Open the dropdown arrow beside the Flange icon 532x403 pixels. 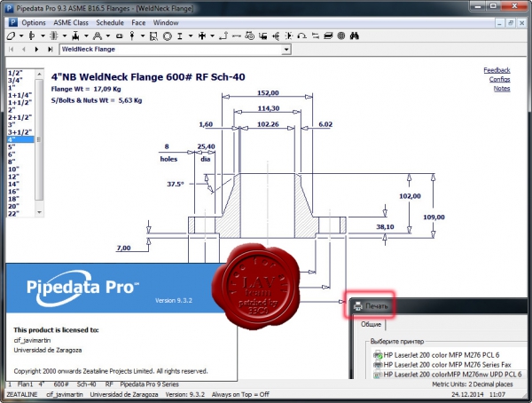43,36
